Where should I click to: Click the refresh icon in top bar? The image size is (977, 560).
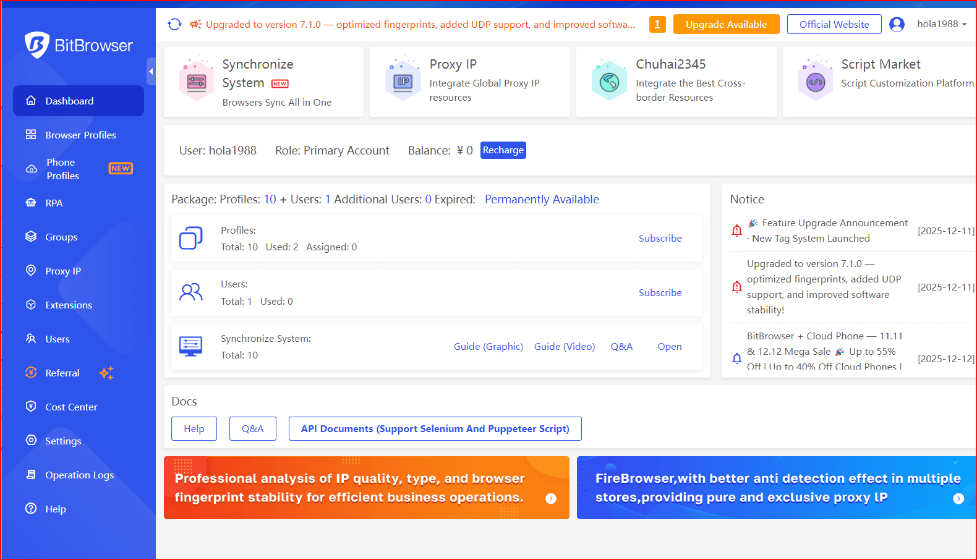174,24
